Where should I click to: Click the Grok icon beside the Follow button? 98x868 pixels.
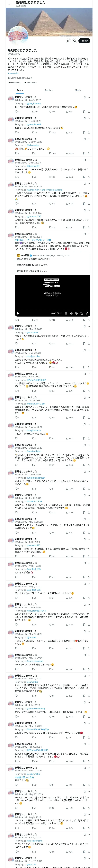(x=68, y=41)
